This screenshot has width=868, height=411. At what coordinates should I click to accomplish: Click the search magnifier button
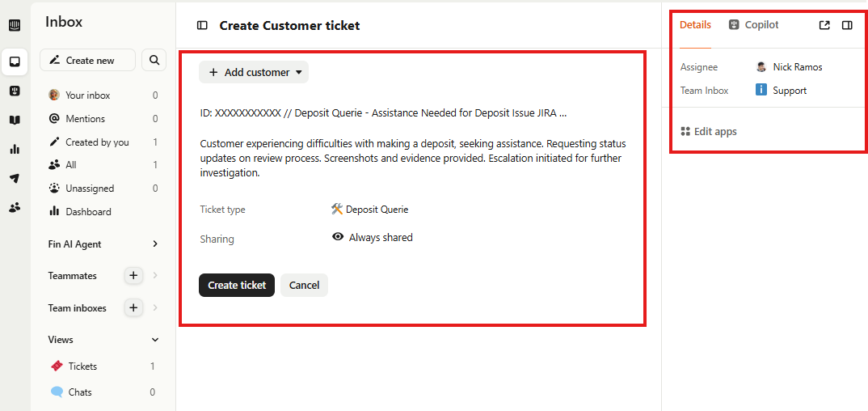pos(154,60)
